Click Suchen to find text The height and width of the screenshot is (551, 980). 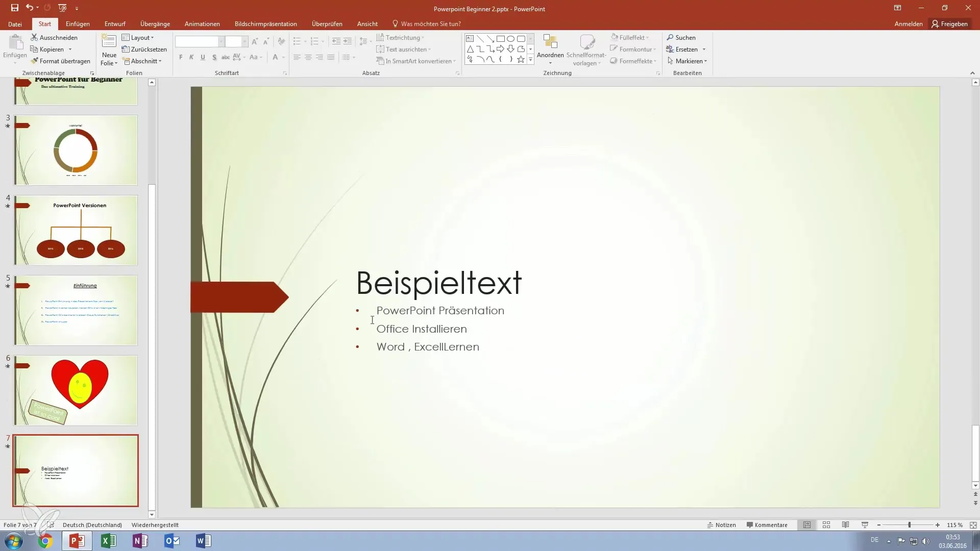(x=681, y=38)
